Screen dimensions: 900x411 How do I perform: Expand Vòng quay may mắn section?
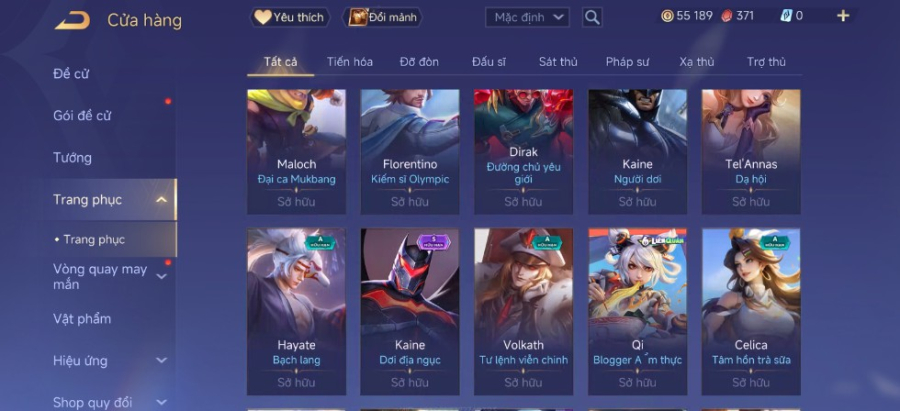[162, 277]
